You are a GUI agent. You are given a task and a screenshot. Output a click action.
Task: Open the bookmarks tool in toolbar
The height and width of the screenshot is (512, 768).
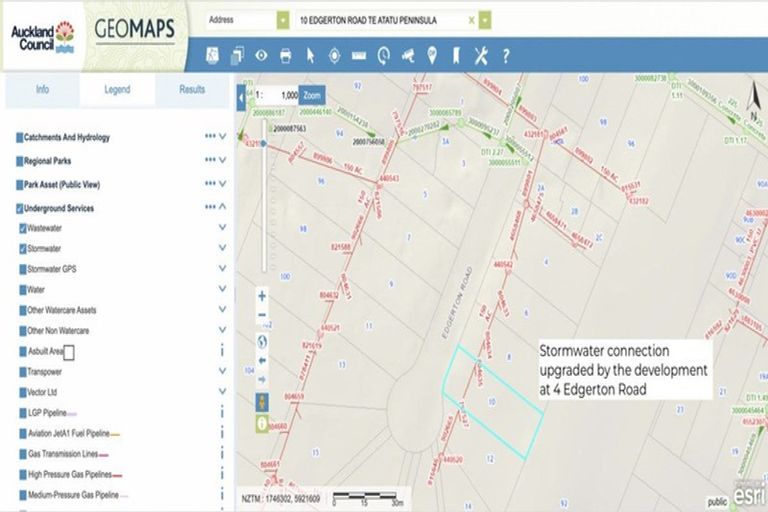pyautogui.click(x=456, y=56)
